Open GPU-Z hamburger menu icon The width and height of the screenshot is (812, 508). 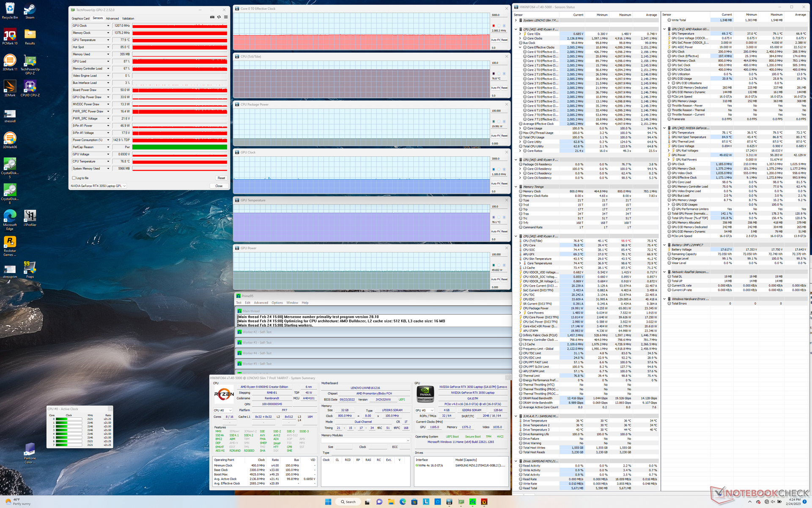226,17
